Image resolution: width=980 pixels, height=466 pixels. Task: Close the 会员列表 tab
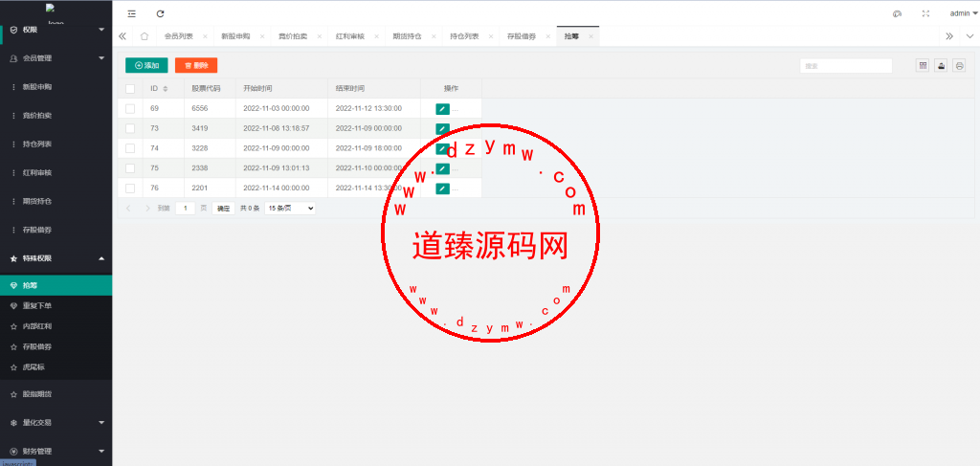[205, 36]
